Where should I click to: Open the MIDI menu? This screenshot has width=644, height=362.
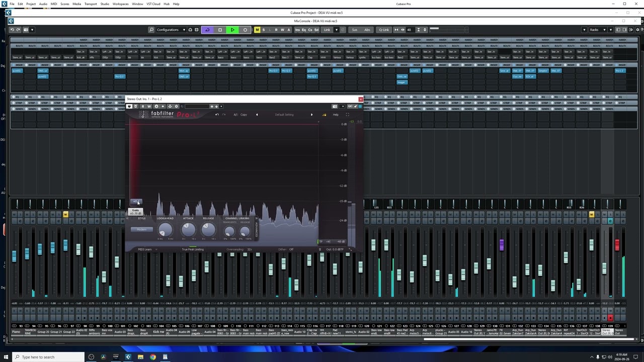coord(54,4)
